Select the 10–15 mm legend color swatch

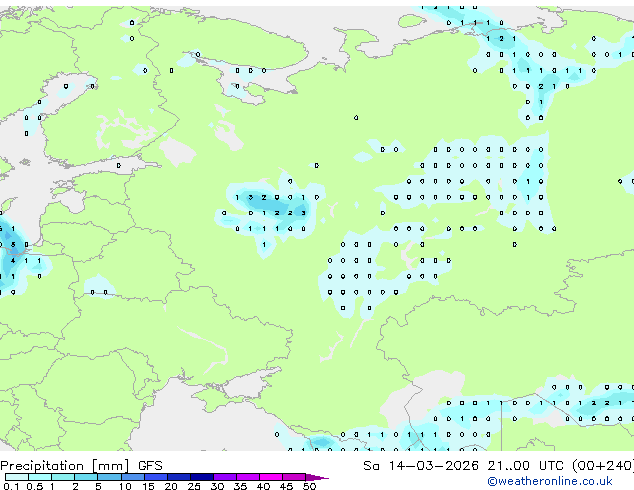point(132,477)
